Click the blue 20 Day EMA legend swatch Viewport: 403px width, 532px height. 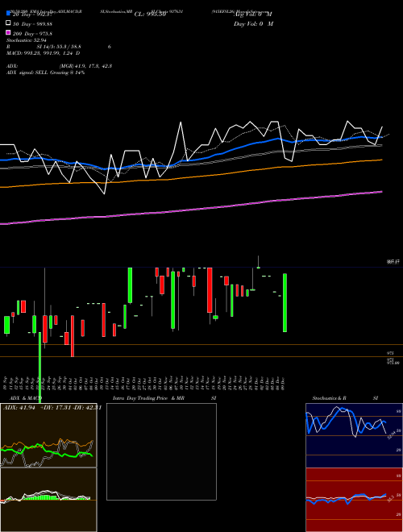[x=8, y=13]
